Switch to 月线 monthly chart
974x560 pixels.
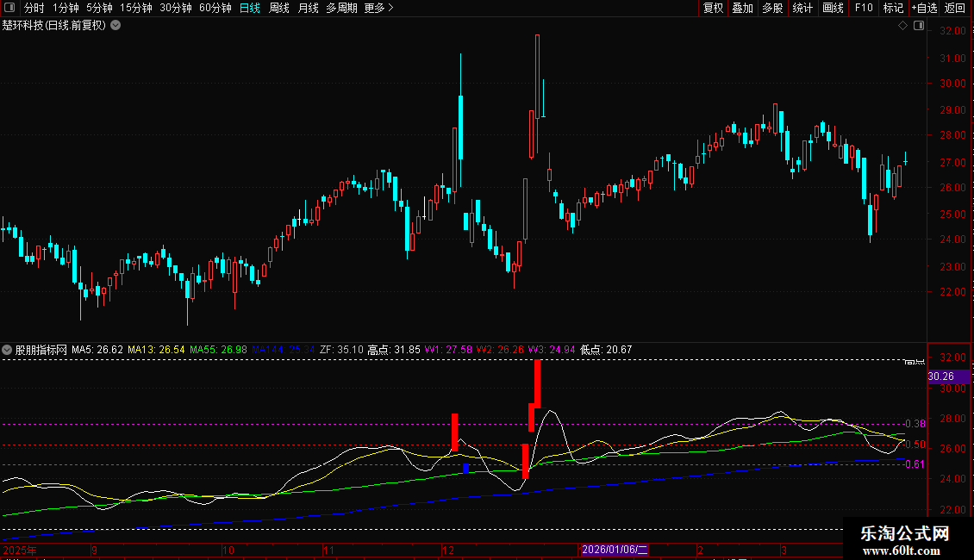pos(308,8)
